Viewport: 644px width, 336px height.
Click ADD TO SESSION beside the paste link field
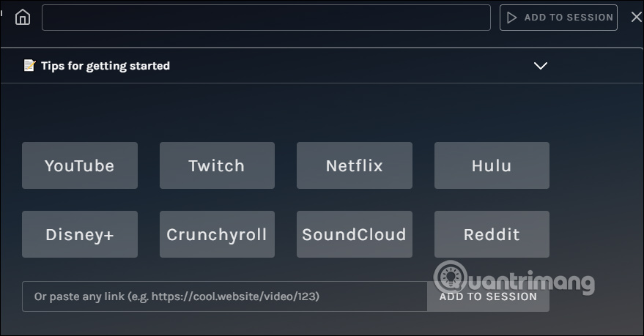(489, 296)
